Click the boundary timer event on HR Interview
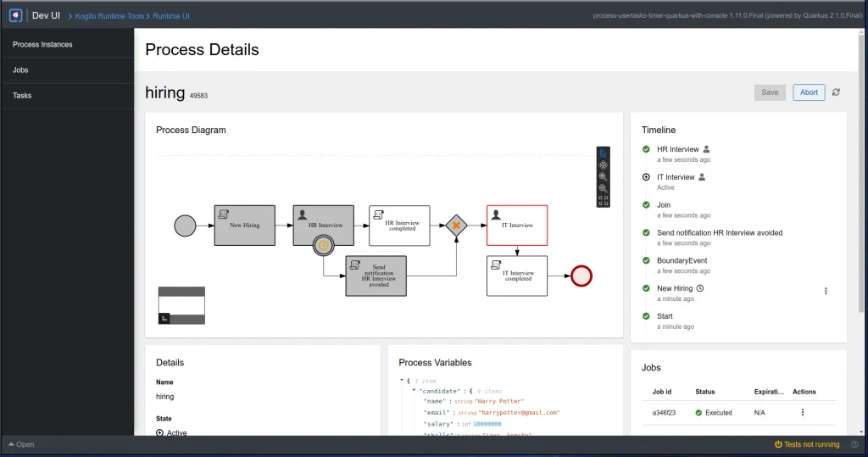868x457 pixels. point(323,245)
